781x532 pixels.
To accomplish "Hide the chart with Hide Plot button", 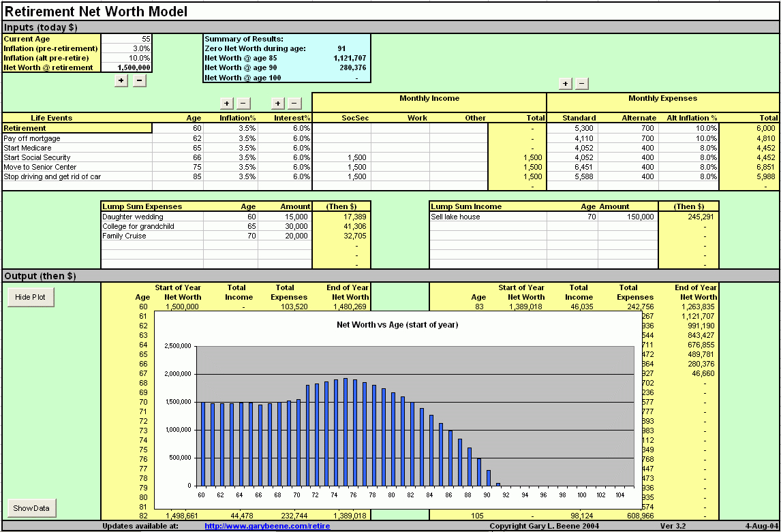I will coord(31,298).
